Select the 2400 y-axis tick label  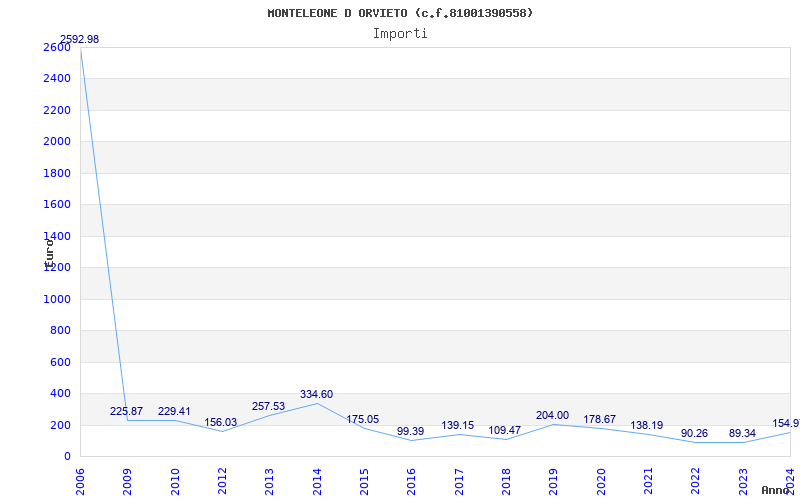(57, 79)
